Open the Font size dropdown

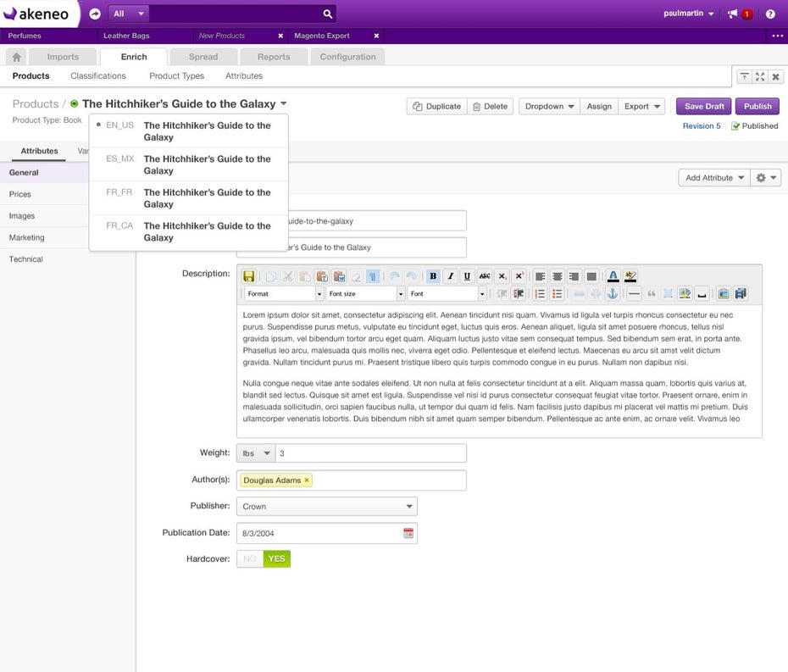pos(365,293)
